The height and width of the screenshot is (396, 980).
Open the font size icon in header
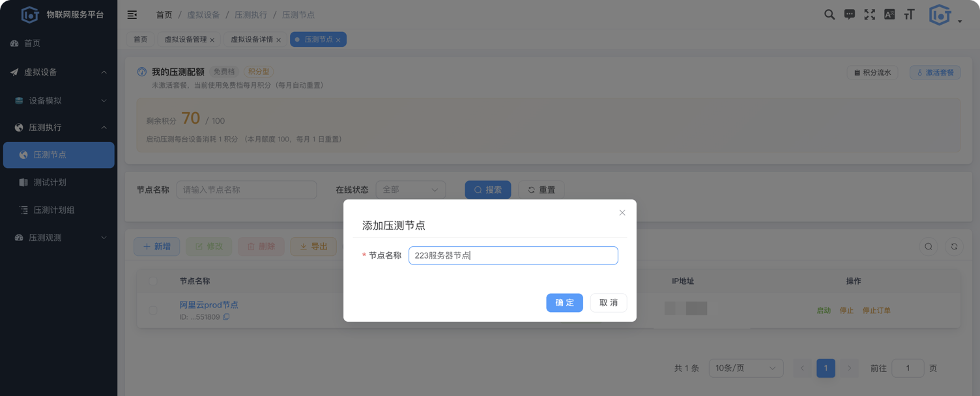click(x=910, y=14)
